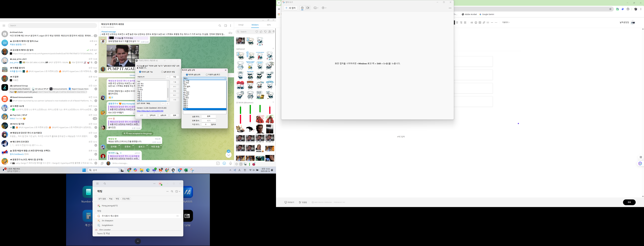Image resolution: width=644 pixels, height=246 pixels.
Task: Click the voice message microphone icon
Action: pyautogui.click(x=230, y=163)
